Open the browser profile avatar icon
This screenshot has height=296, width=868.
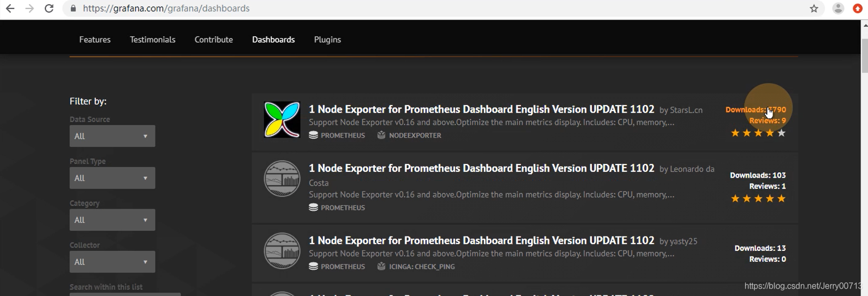(x=838, y=8)
